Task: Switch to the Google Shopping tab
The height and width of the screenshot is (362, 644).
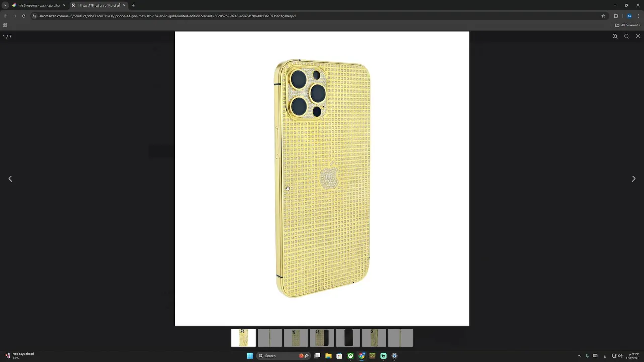Action: (38, 5)
